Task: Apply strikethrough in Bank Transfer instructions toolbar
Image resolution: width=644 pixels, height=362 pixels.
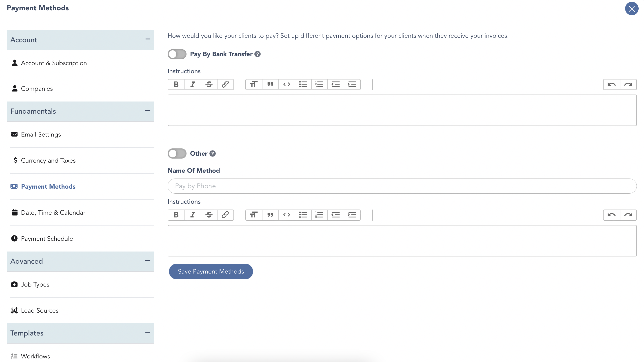Action: [209, 84]
